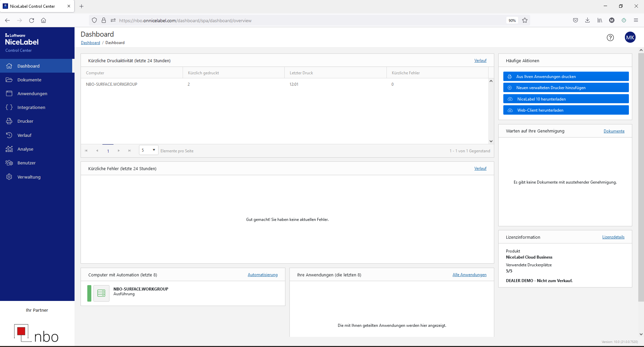Click the Benutzer users icon
This screenshot has height=347, width=644.
(9, 163)
